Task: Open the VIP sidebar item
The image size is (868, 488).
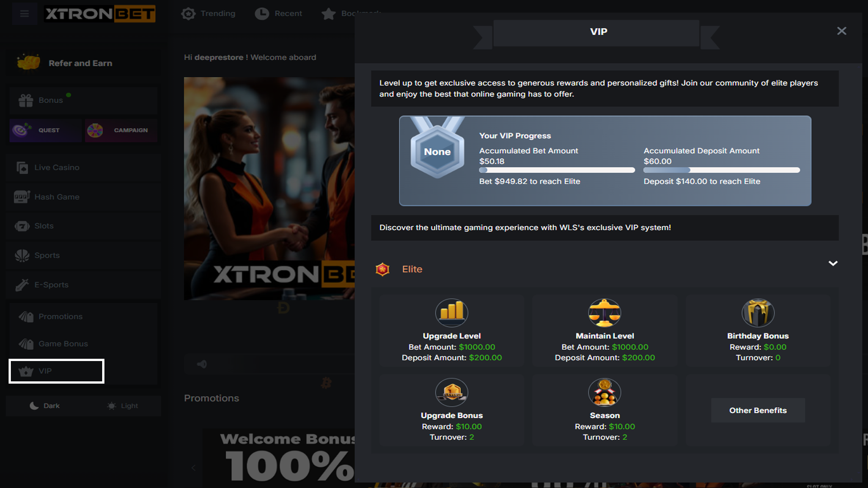Action: (57, 371)
